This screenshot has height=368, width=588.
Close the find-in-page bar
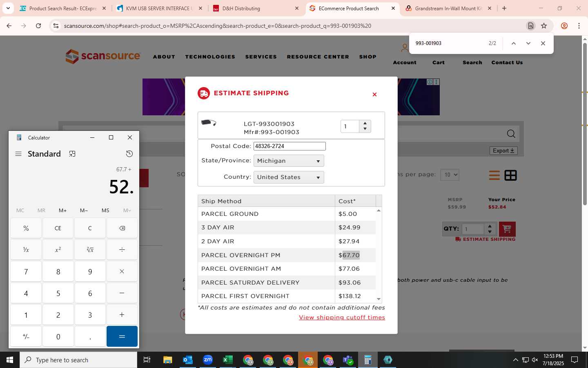[543, 43]
